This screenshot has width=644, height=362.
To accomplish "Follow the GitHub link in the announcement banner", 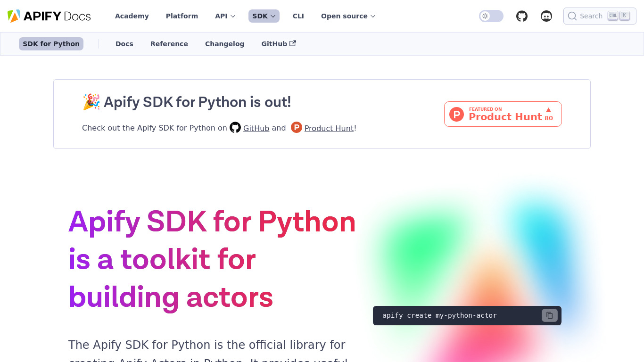I will point(256,128).
